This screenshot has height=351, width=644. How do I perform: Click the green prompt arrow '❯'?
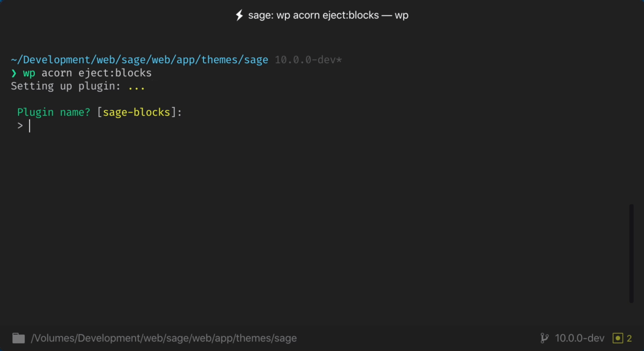coord(14,73)
